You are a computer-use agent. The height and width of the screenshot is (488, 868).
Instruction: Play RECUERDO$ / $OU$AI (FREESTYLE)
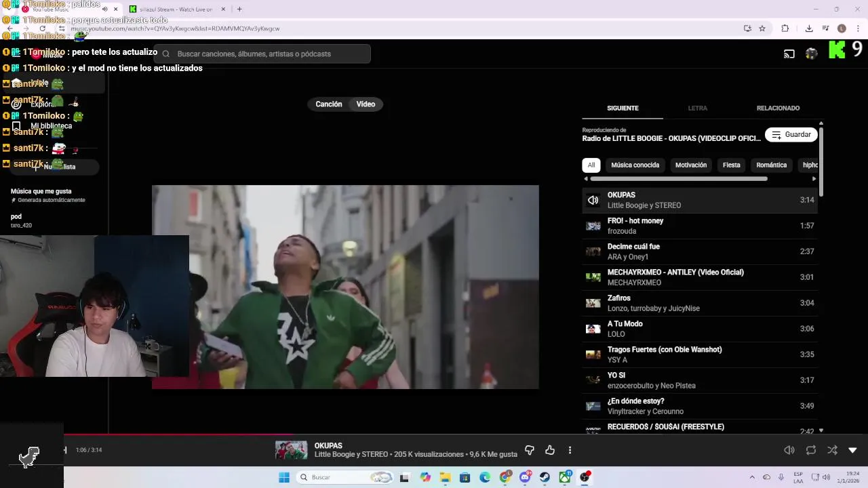tap(700, 428)
